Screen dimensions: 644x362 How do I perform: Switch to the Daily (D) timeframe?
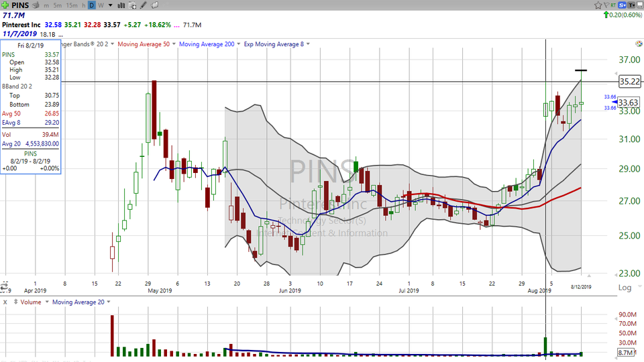coord(92,5)
